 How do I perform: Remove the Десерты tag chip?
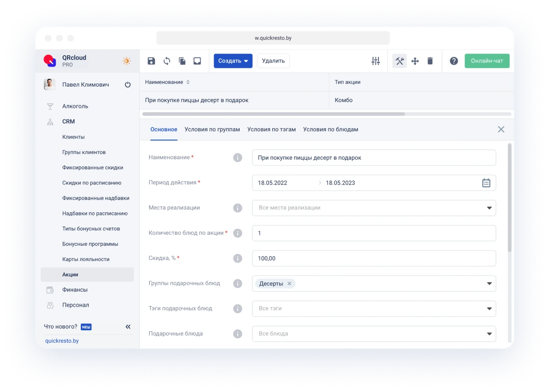[x=289, y=284]
